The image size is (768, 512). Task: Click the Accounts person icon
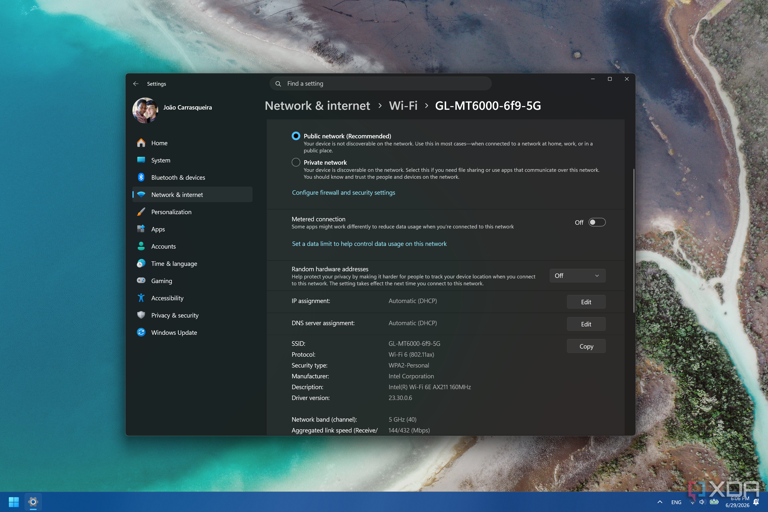click(x=141, y=246)
